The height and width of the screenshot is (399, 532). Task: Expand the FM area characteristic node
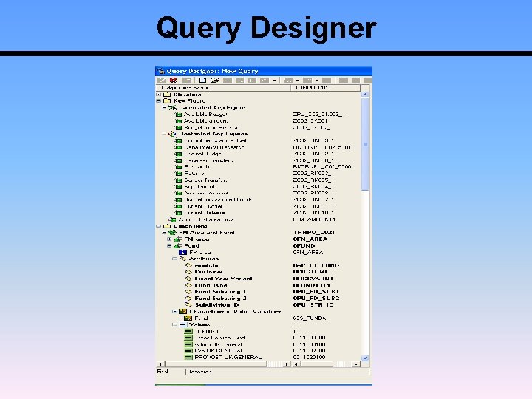(x=169, y=239)
